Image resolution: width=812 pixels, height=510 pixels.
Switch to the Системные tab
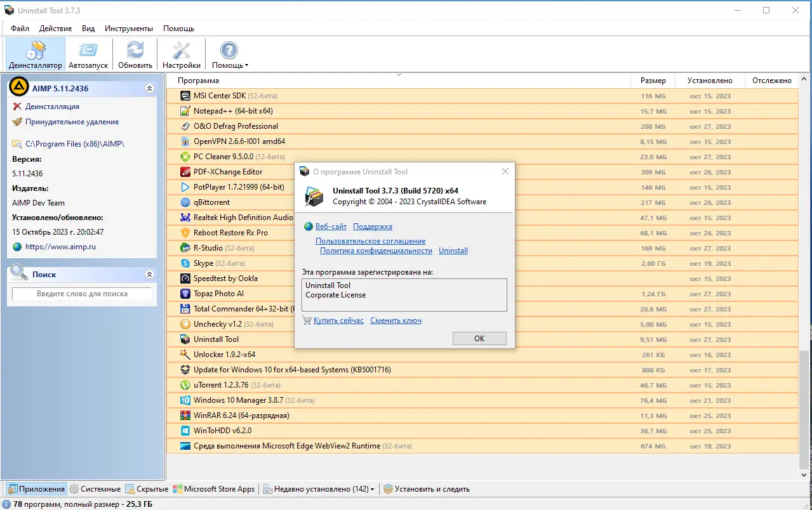tap(95, 489)
